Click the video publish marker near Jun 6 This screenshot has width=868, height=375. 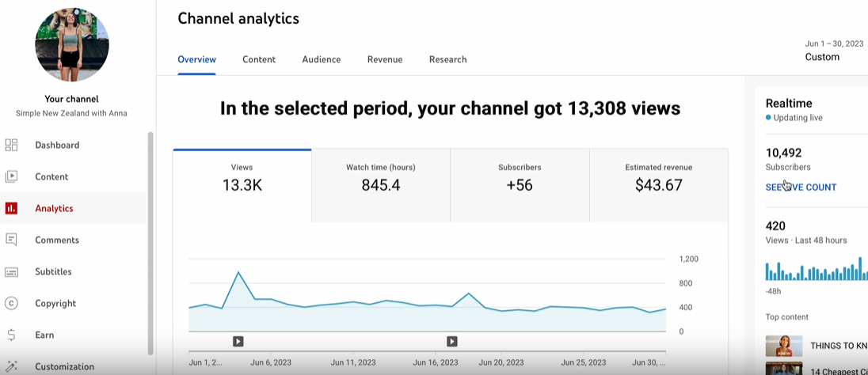(238, 341)
